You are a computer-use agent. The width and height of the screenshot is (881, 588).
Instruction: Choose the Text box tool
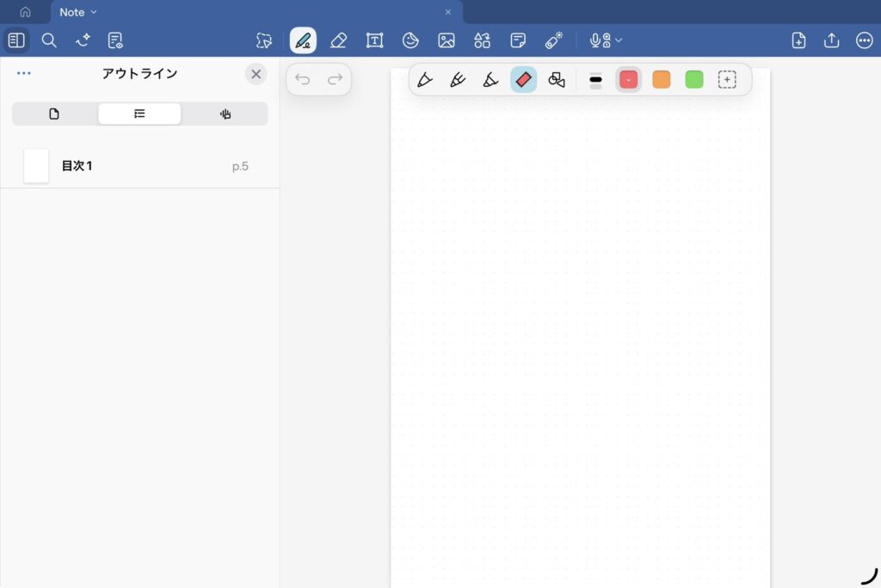pyautogui.click(x=374, y=40)
